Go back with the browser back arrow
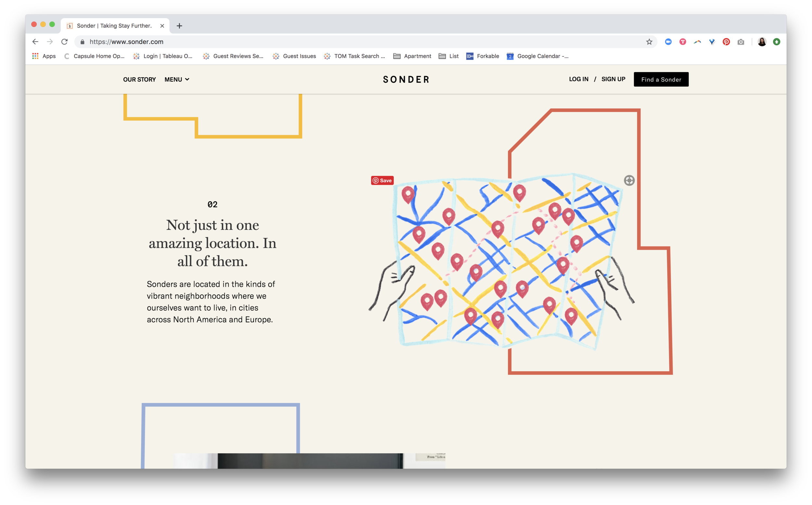 tap(35, 42)
